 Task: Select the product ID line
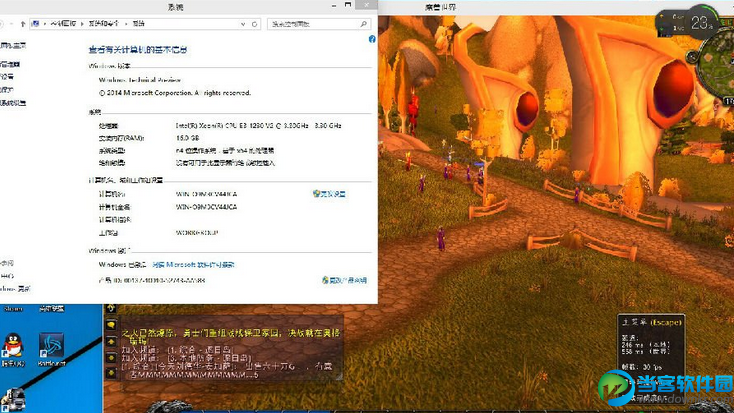click(152, 280)
